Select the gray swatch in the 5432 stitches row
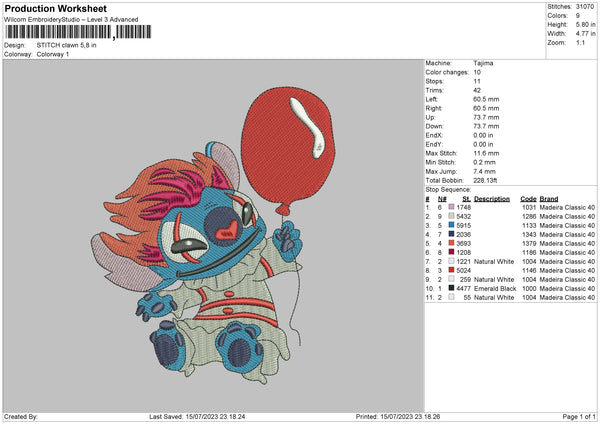600x424 pixels. pyautogui.click(x=452, y=216)
